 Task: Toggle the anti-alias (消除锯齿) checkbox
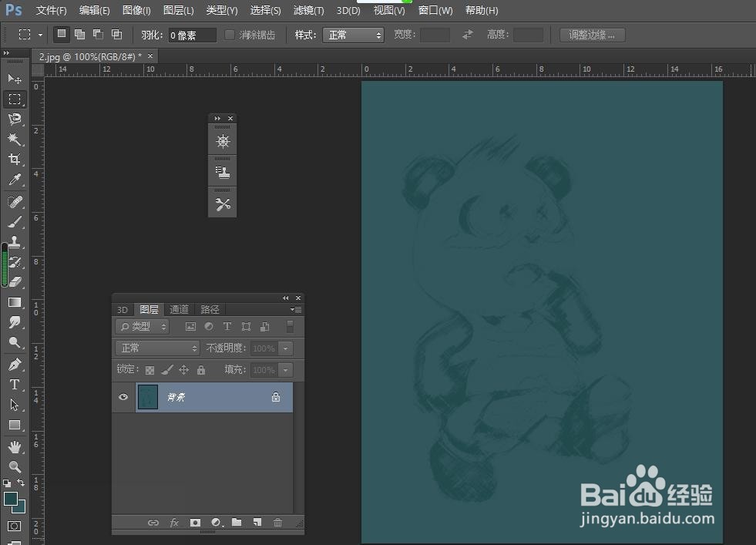(x=230, y=35)
